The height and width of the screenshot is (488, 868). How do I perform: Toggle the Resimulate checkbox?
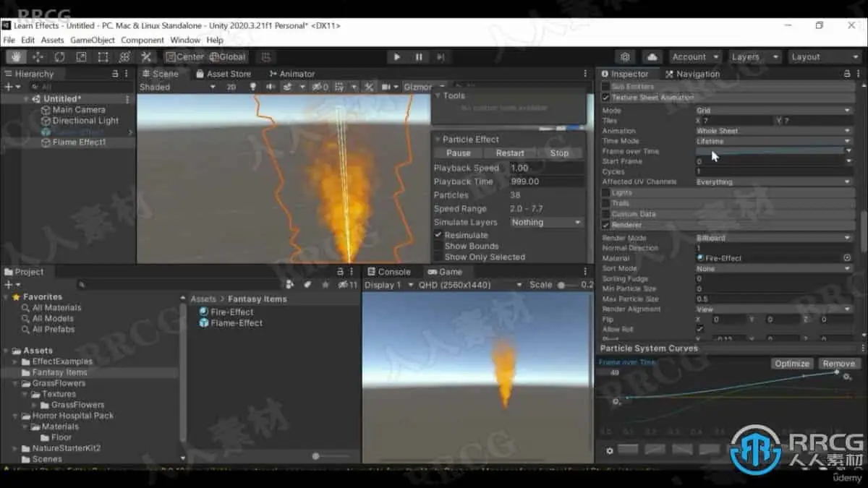click(438, 235)
